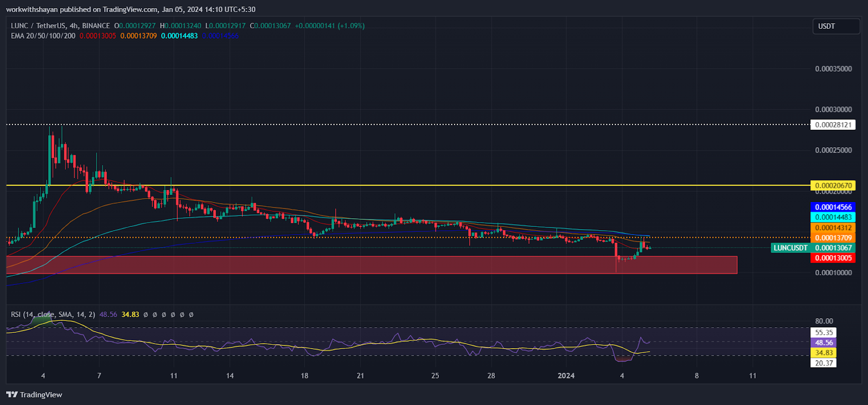
Task: Click the red support zone rectangle
Action: pyautogui.click(x=372, y=265)
